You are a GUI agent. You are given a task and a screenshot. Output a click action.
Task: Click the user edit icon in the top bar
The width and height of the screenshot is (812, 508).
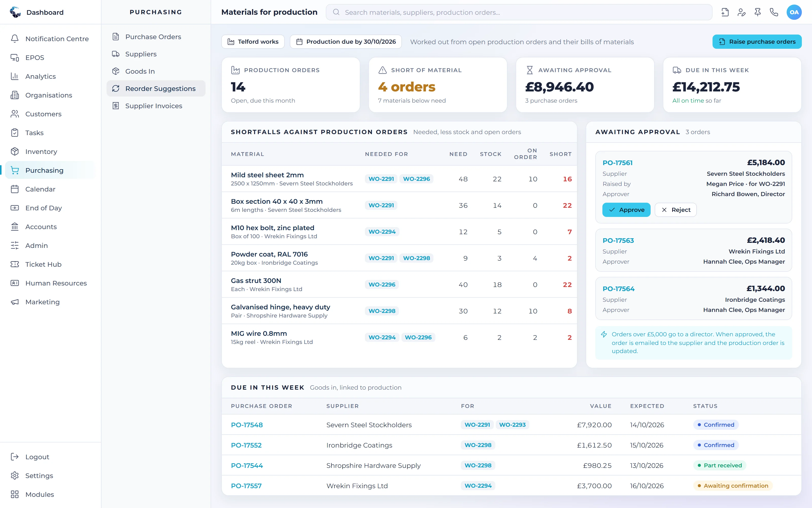[x=741, y=12]
